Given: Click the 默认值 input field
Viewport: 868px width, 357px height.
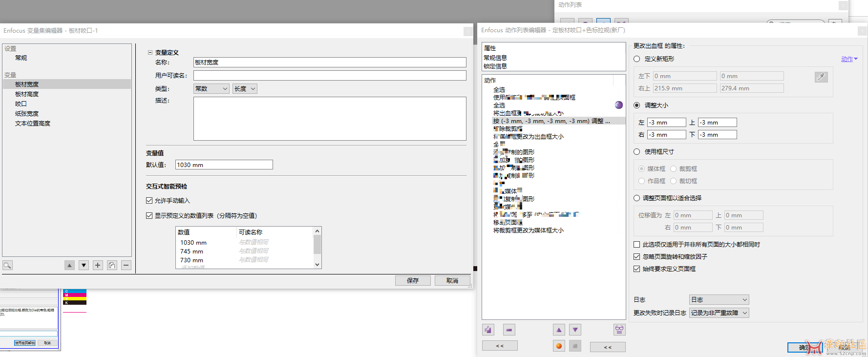Looking at the screenshot, I should (x=224, y=165).
